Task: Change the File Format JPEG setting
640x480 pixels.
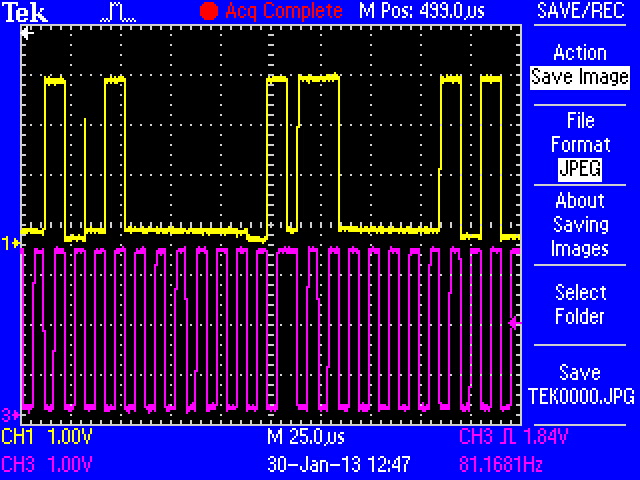Action: pyautogui.click(x=580, y=145)
